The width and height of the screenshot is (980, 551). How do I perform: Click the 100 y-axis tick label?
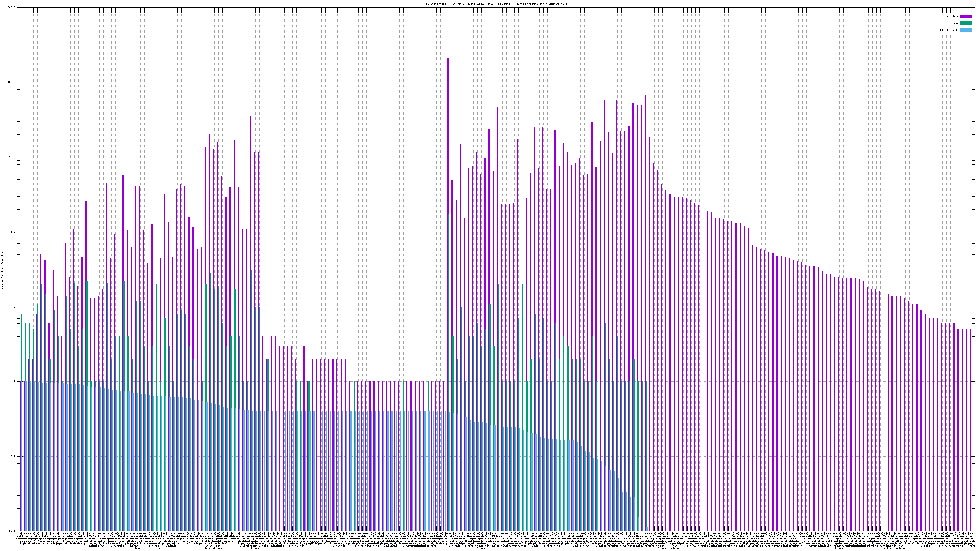[13, 232]
